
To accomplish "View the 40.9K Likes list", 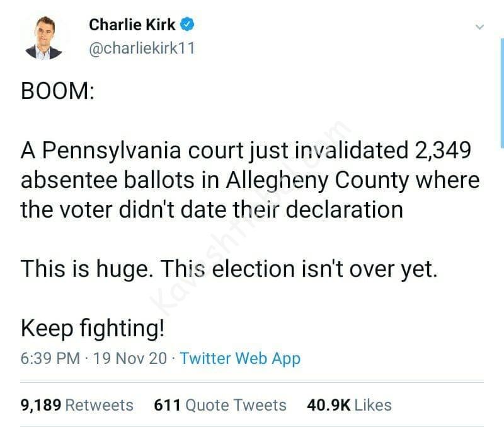I will pos(348,405).
